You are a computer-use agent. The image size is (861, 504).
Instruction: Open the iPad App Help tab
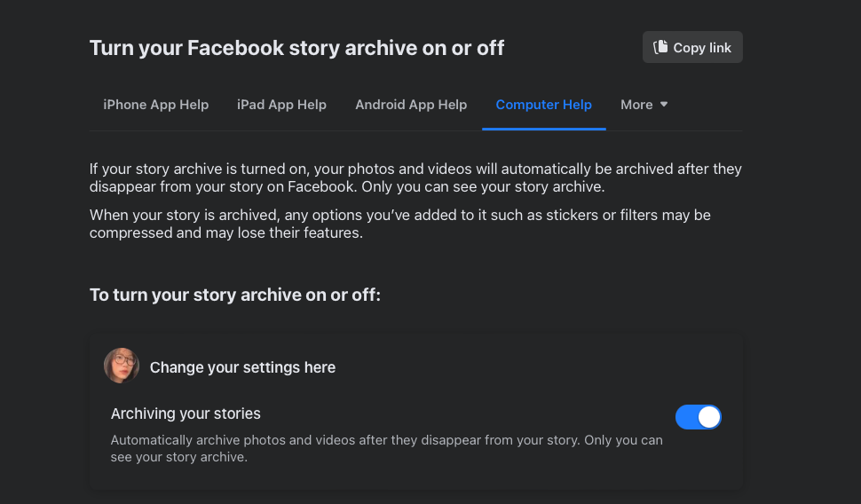281,105
